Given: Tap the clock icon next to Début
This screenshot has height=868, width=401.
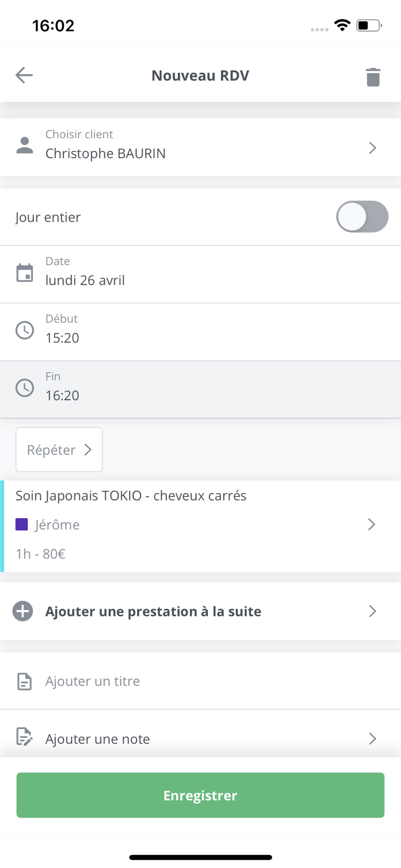Looking at the screenshot, I should [25, 330].
